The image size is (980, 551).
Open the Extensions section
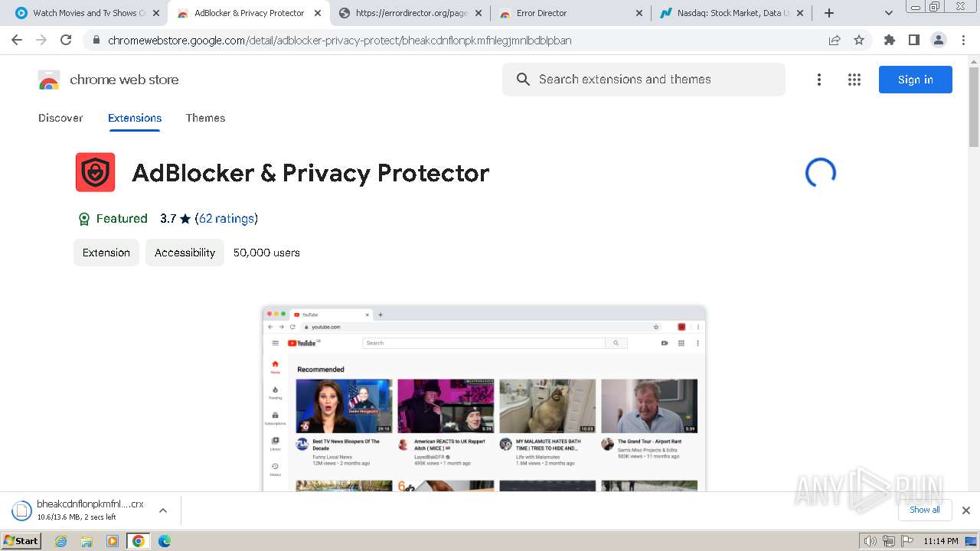(135, 118)
